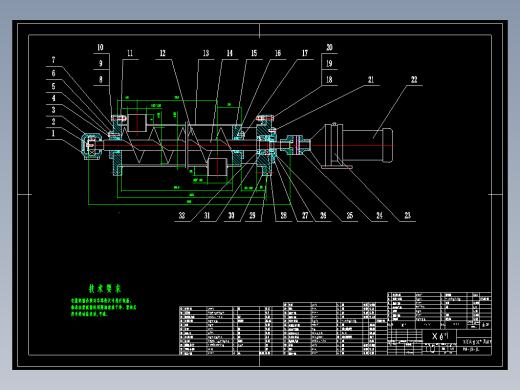Click the green 技术要求 heading
The width and height of the screenshot is (520, 390).
pos(105,289)
